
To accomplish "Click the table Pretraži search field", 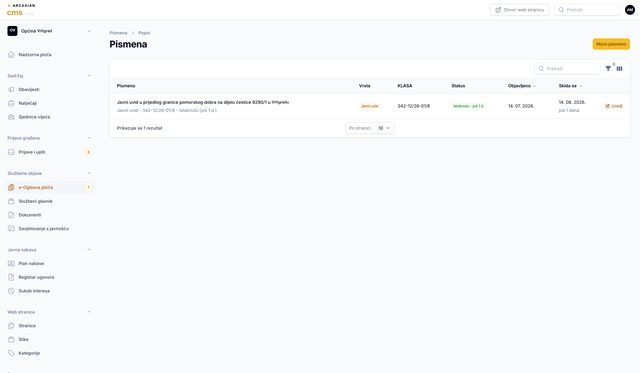I will [x=567, y=69].
